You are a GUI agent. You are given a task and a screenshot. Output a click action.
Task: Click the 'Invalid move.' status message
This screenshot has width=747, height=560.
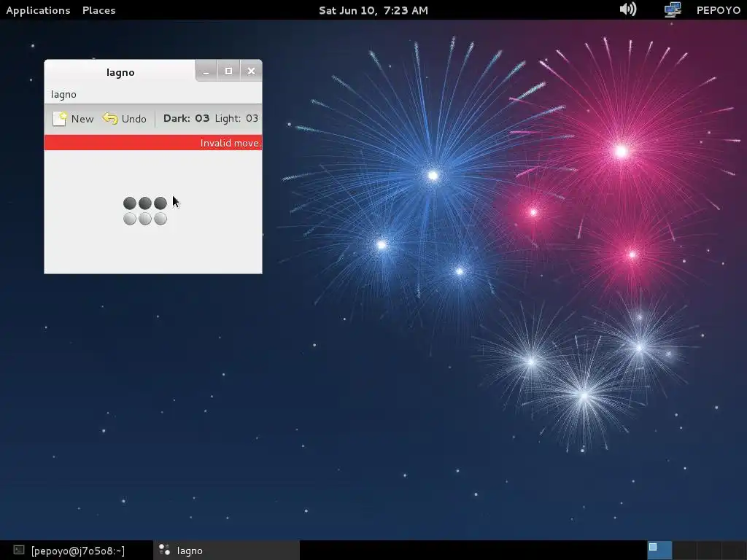[230, 143]
